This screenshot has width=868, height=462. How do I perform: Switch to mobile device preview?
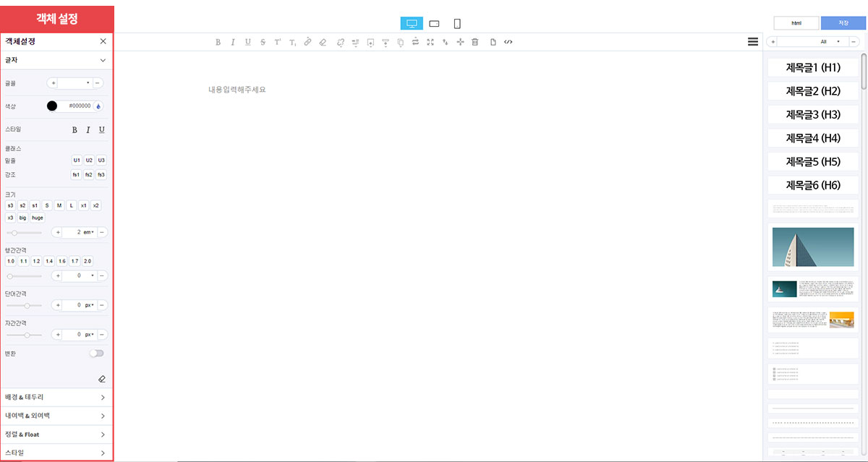(457, 24)
